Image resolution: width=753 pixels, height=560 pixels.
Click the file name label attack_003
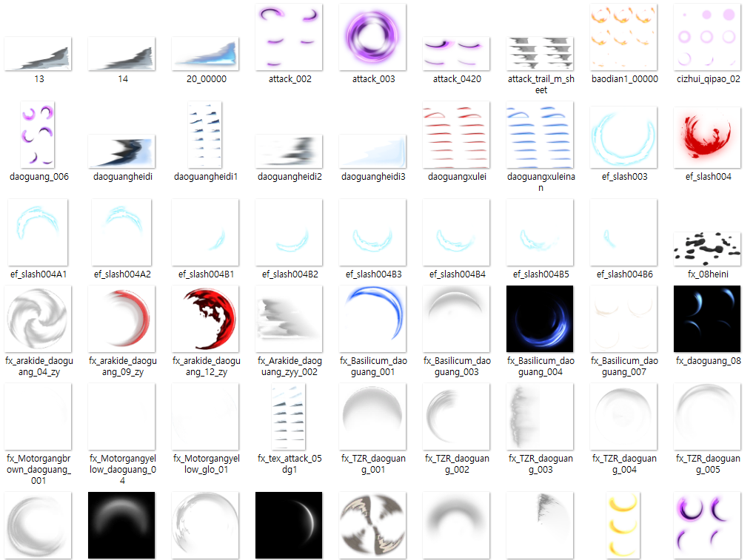[x=374, y=78]
